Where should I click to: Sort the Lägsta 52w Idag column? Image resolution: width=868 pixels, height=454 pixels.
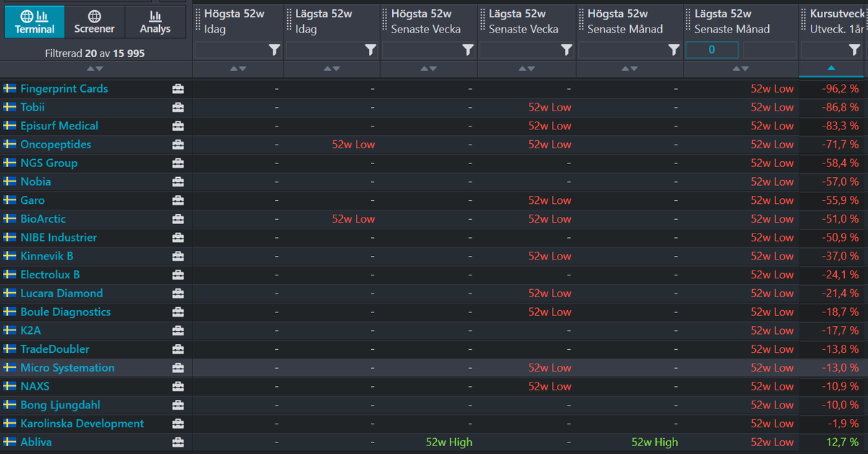tap(332, 69)
